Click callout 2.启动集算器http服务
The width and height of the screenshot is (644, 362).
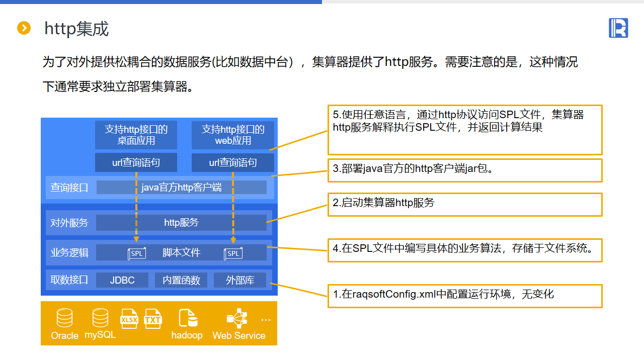coord(465,205)
